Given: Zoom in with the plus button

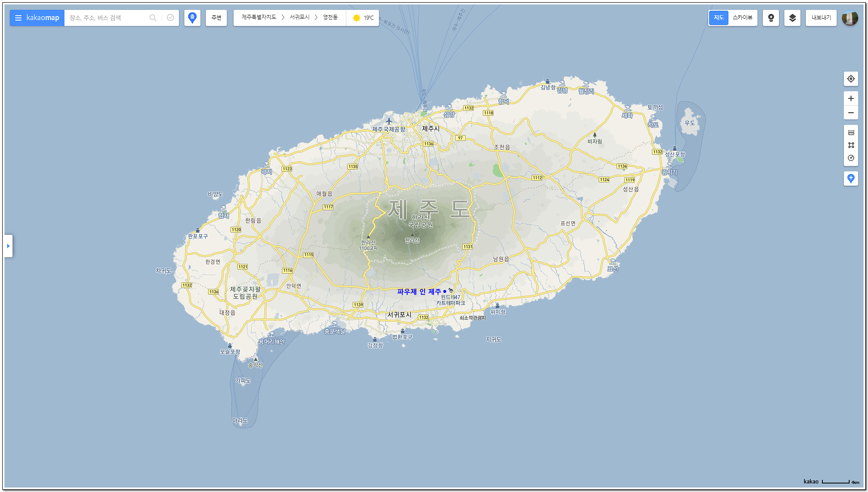Looking at the screenshot, I should pos(851,98).
